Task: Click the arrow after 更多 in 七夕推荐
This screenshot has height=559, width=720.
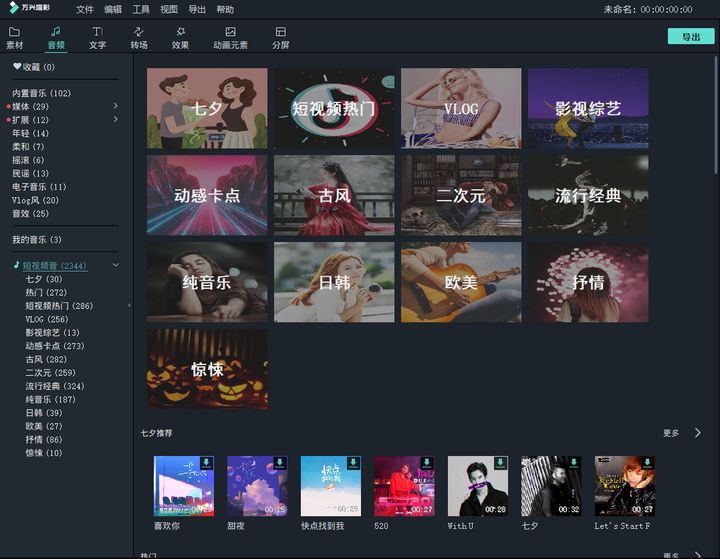Action: (698, 433)
